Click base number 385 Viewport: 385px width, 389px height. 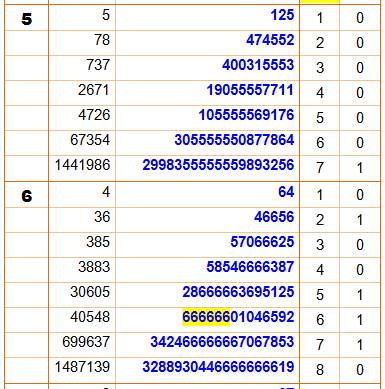click(x=98, y=242)
